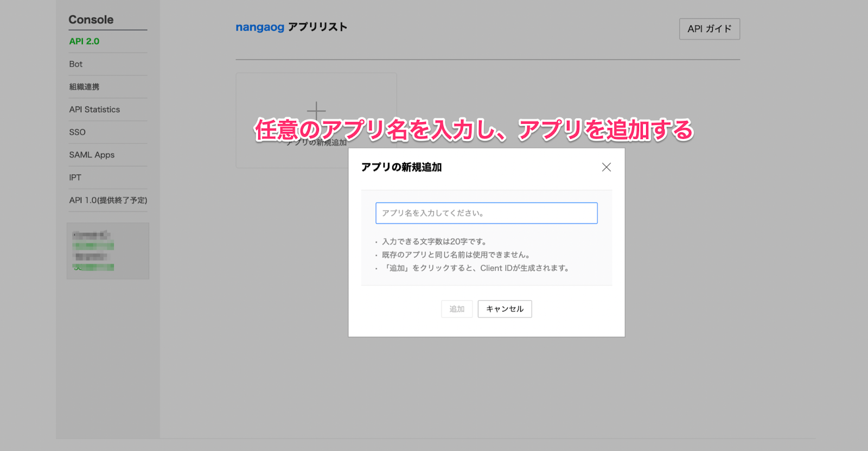Open SSO settings in sidebar
868x451 pixels.
coord(77,132)
